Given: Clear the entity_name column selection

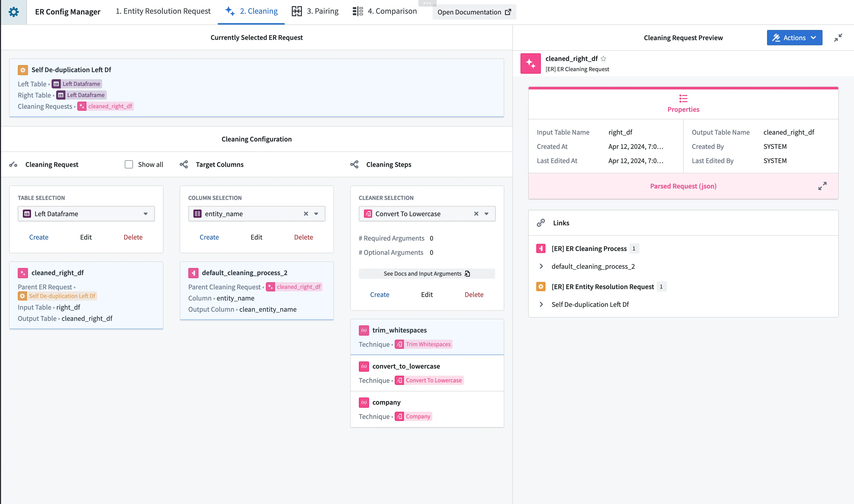Looking at the screenshot, I should [306, 214].
